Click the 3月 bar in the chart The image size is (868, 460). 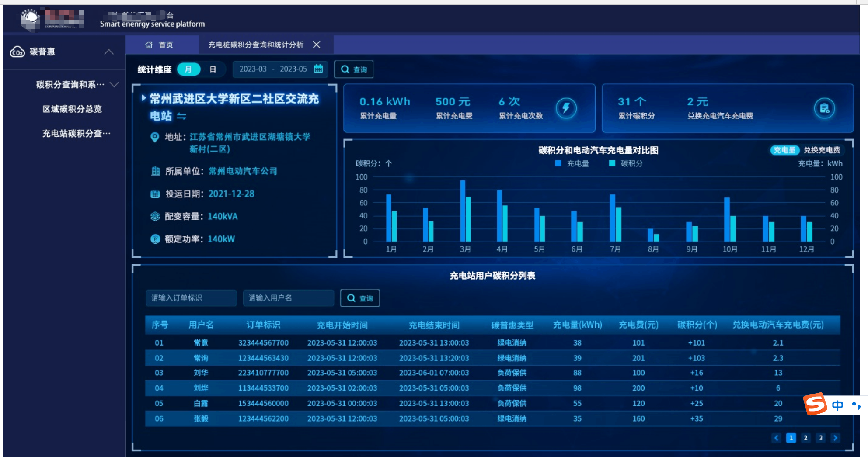click(465, 211)
